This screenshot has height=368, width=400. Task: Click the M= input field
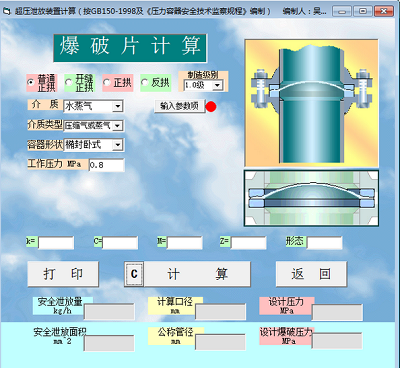click(184, 243)
